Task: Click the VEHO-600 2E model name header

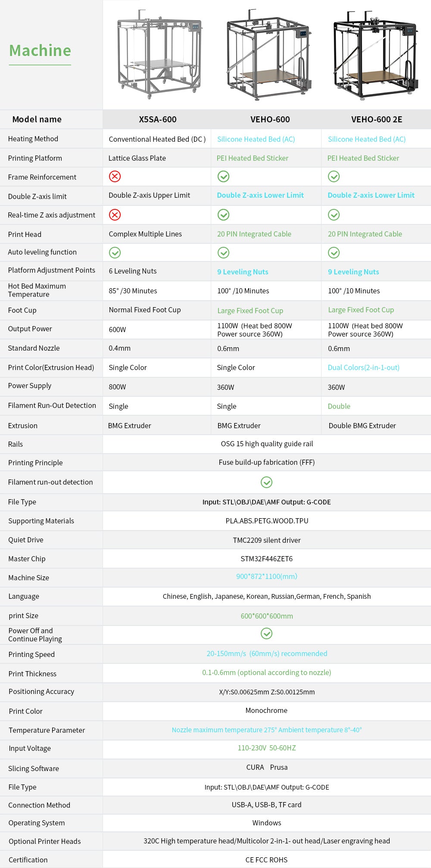Action: coord(377,119)
